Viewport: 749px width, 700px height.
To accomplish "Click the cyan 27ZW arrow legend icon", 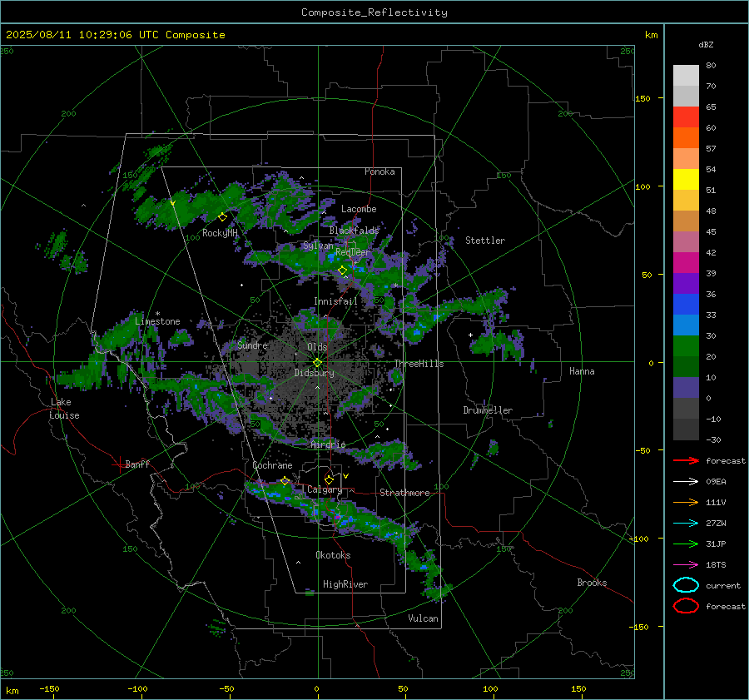I will (686, 524).
